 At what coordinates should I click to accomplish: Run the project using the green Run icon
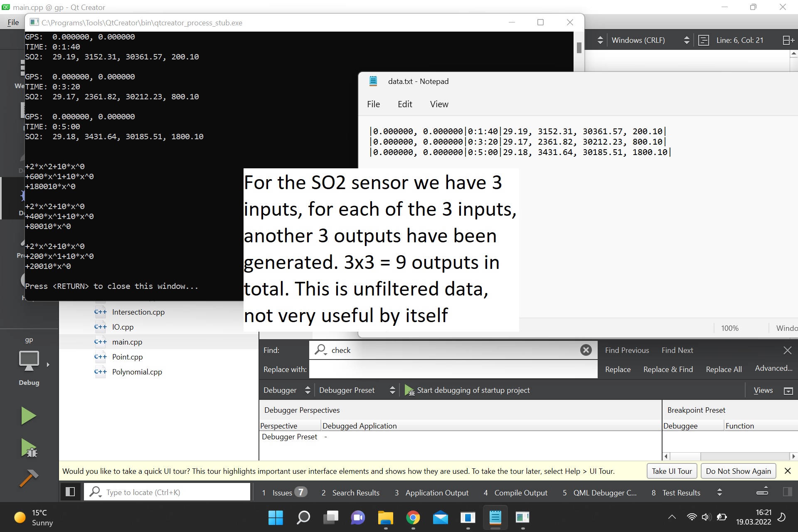(28, 415)
